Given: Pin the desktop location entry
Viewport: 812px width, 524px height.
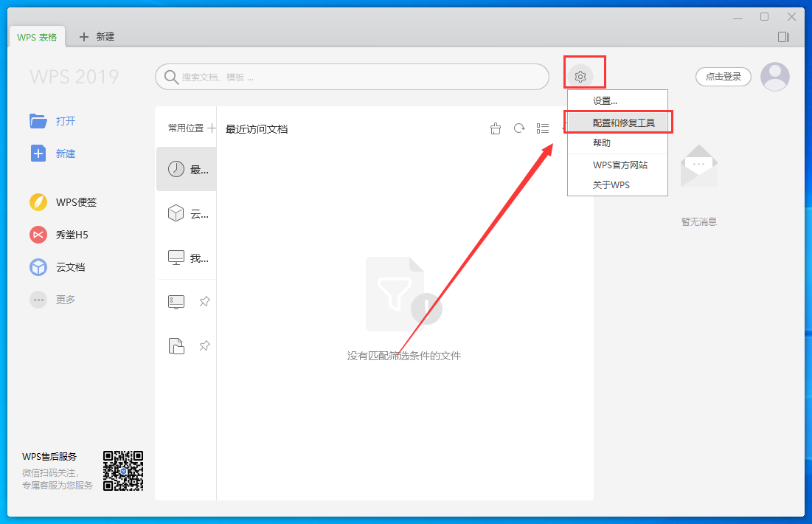Looking at the screenshot, I should click(x=204, y=301).
